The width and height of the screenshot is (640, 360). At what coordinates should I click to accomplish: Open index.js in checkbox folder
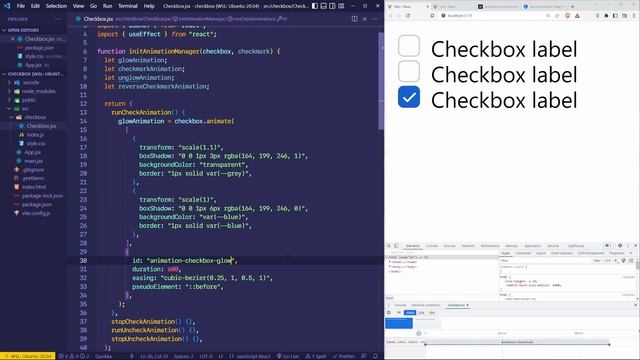pos(35,135)
